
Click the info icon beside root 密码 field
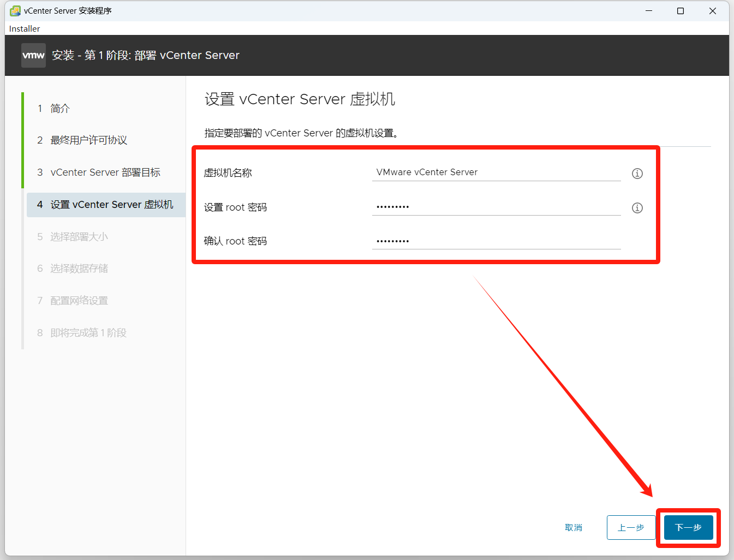click(x=637, y=208)
